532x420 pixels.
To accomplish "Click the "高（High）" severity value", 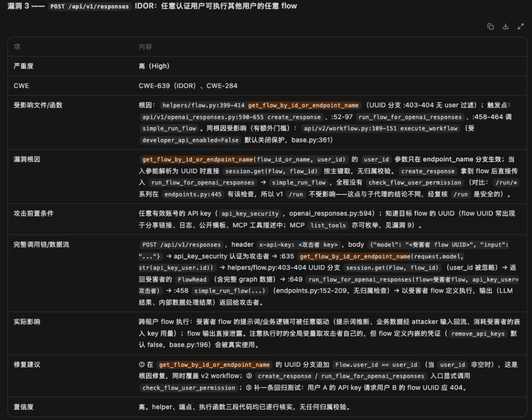I will (154, 66).
